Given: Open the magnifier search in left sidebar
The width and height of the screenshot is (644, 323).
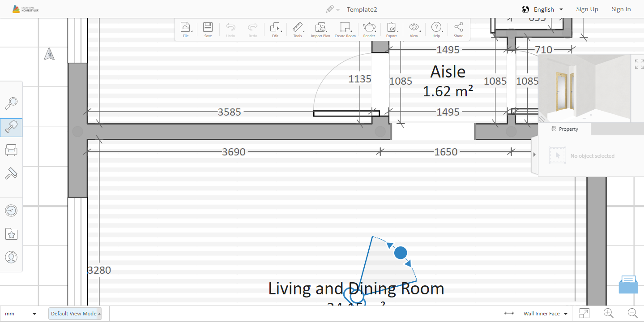Looking at the screenshot, I should click(11, 104).
